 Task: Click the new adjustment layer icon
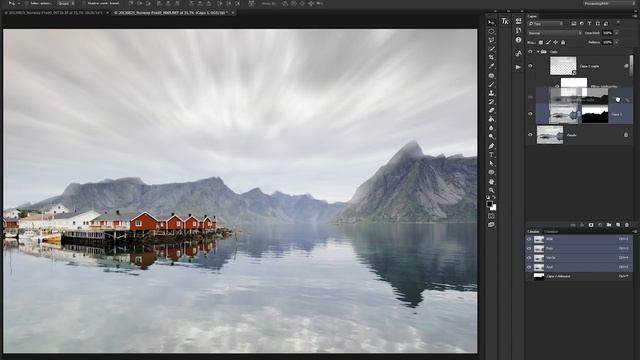pyautogui.click(x=600, y=225)
